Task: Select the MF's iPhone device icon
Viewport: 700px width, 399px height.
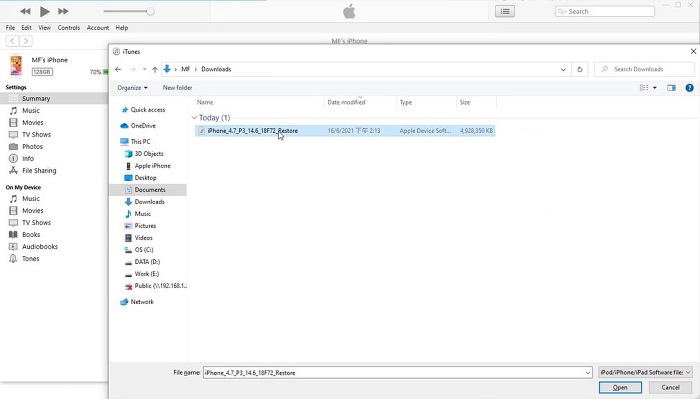Action: coord(16,66)
